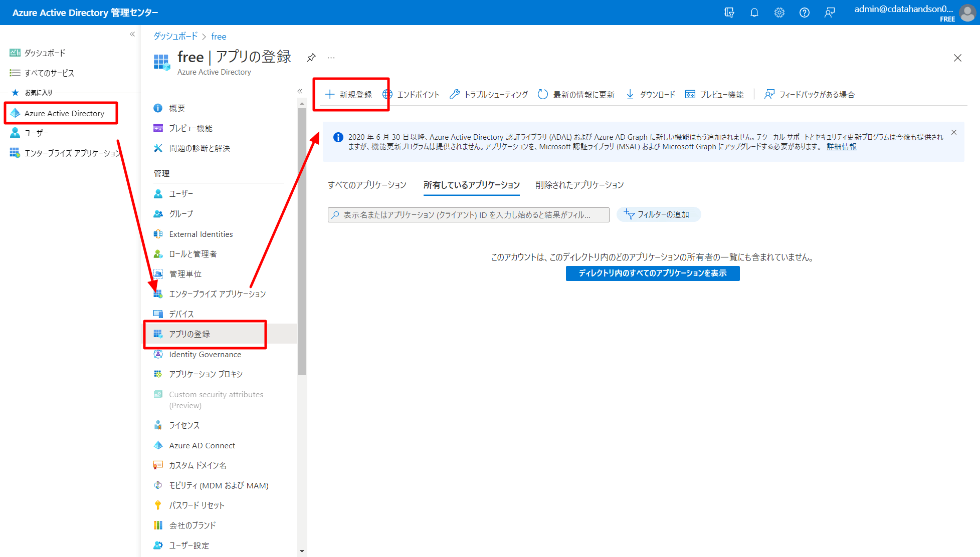Open the ダッシュボード sidebar icon
Image resolution: width=980 pixels, height=557 pixels.
coord(14,52)
